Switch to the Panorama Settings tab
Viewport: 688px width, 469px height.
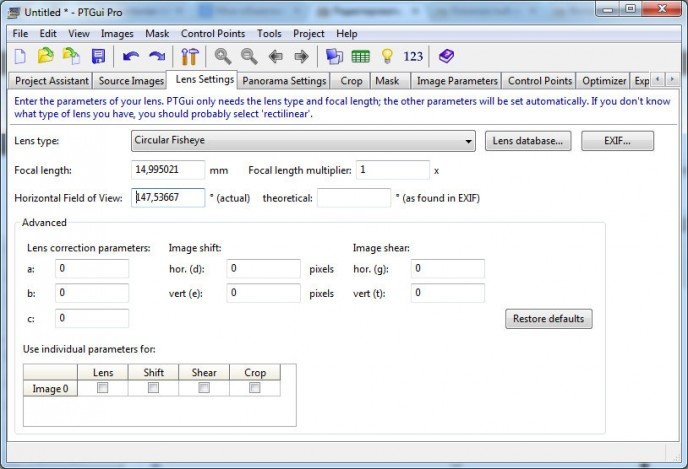284,81
